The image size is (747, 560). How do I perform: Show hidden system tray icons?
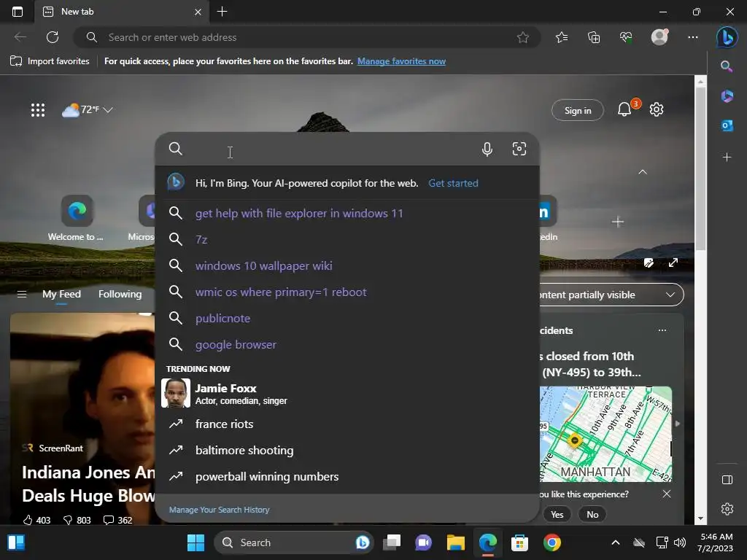pos(616,542)
